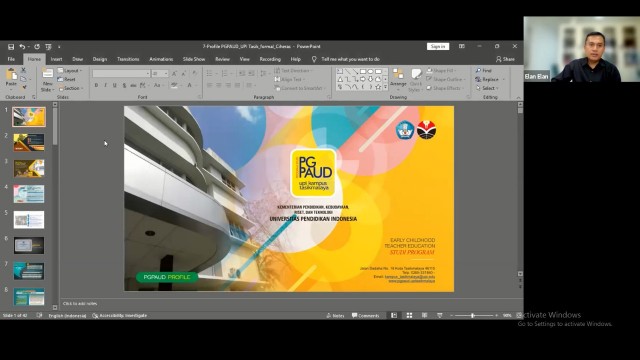Open the Section dropdown

tap(71, 88)
